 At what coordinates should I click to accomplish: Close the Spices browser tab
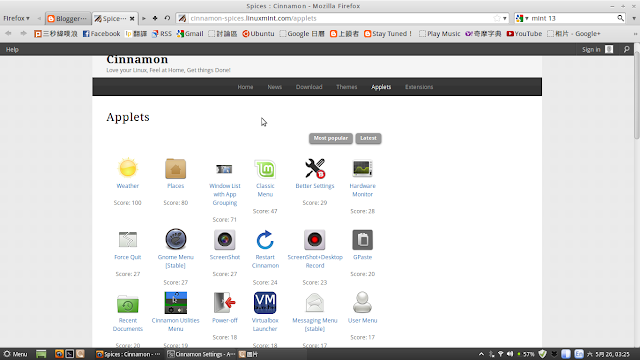(x=132, y=18)
